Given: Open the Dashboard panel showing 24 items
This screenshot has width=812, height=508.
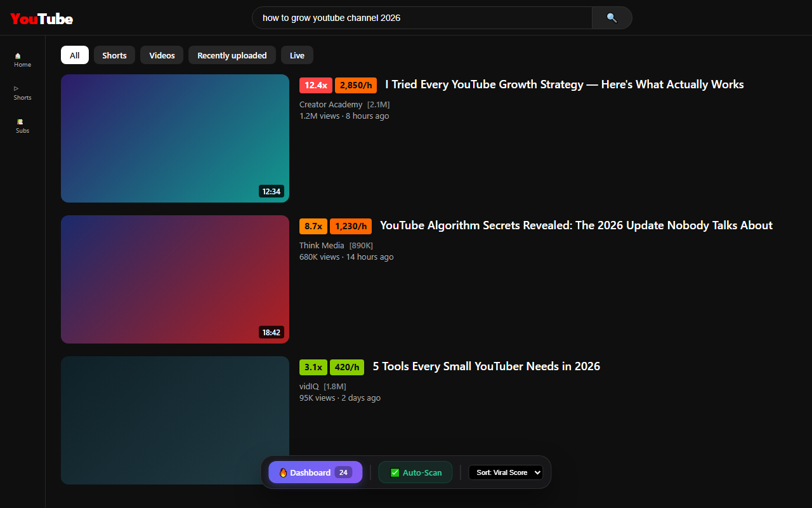Looking at the screenshot, I should (x=315, y=472).
